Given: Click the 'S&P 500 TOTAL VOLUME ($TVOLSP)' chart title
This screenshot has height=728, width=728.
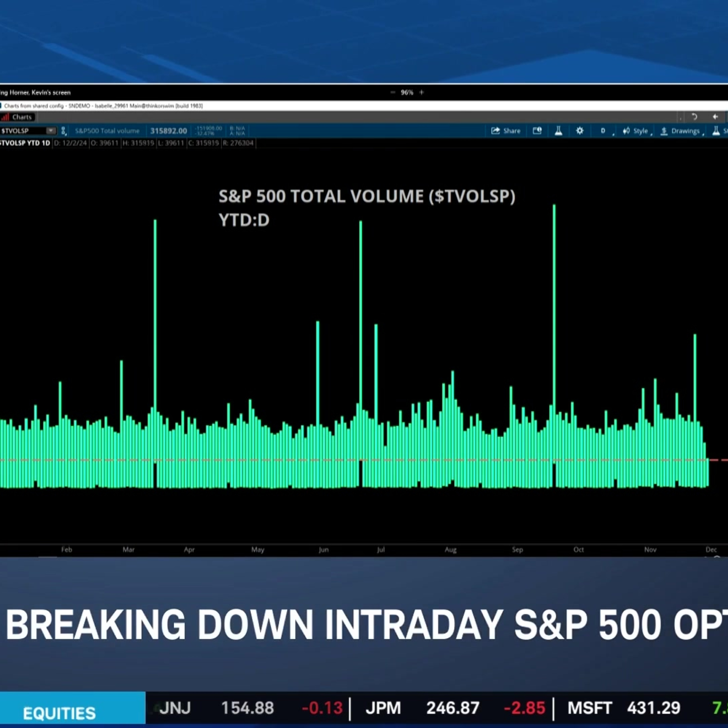Looking at the screenshot, I should [x=367, y=196].
